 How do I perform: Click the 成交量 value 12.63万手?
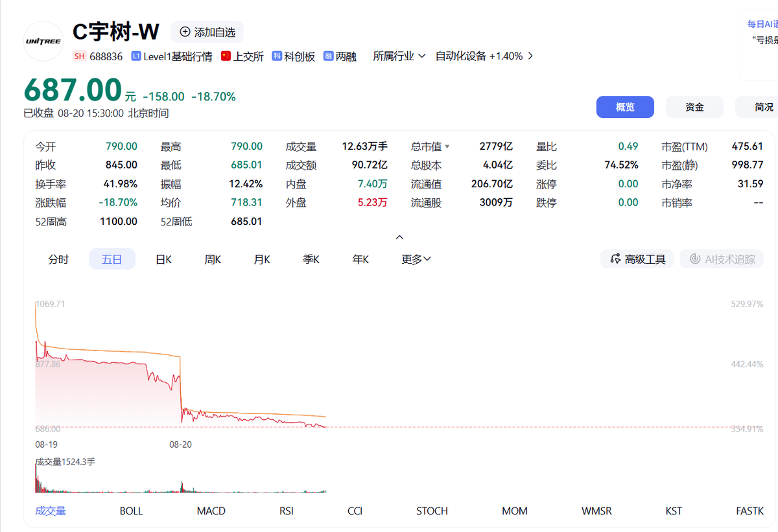click(364, 146)
